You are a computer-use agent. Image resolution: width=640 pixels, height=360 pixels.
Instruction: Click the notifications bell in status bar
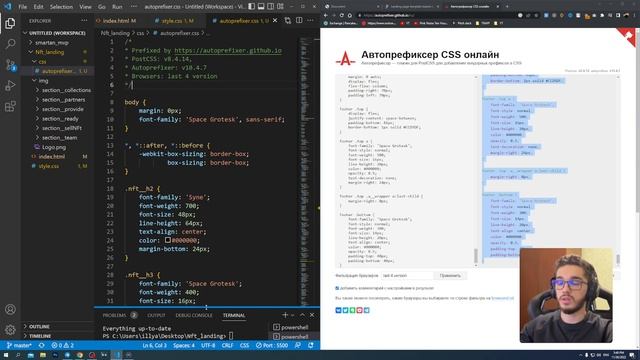coord(311,345)
